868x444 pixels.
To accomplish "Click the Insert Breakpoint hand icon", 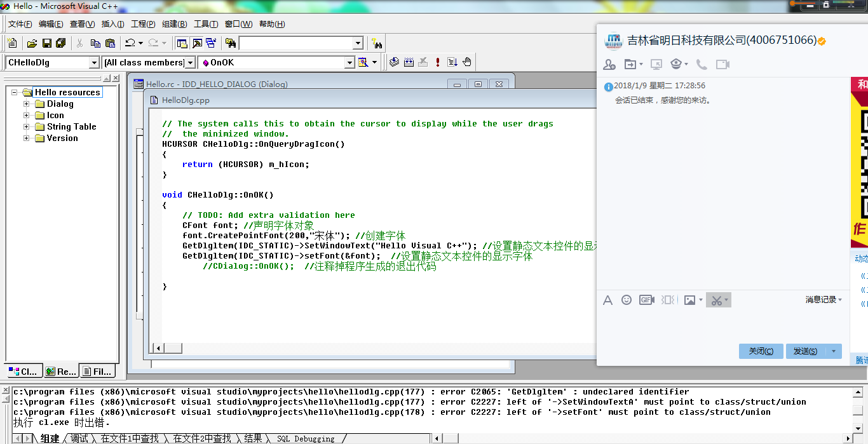I will click(467, 62).
